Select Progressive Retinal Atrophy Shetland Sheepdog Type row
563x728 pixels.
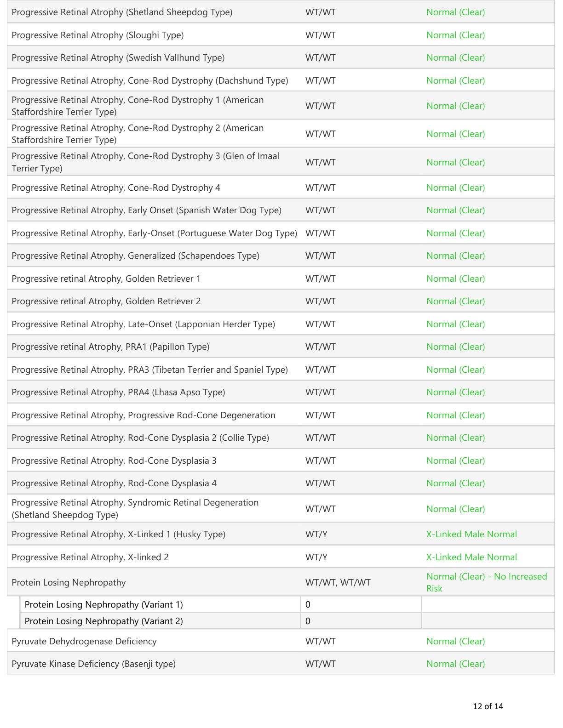point(281,12)
